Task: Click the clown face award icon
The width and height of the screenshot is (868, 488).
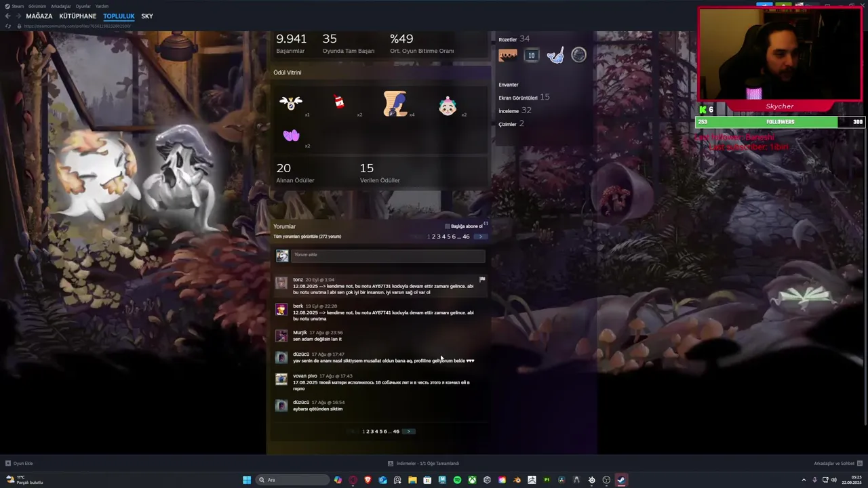Action: 448,106
